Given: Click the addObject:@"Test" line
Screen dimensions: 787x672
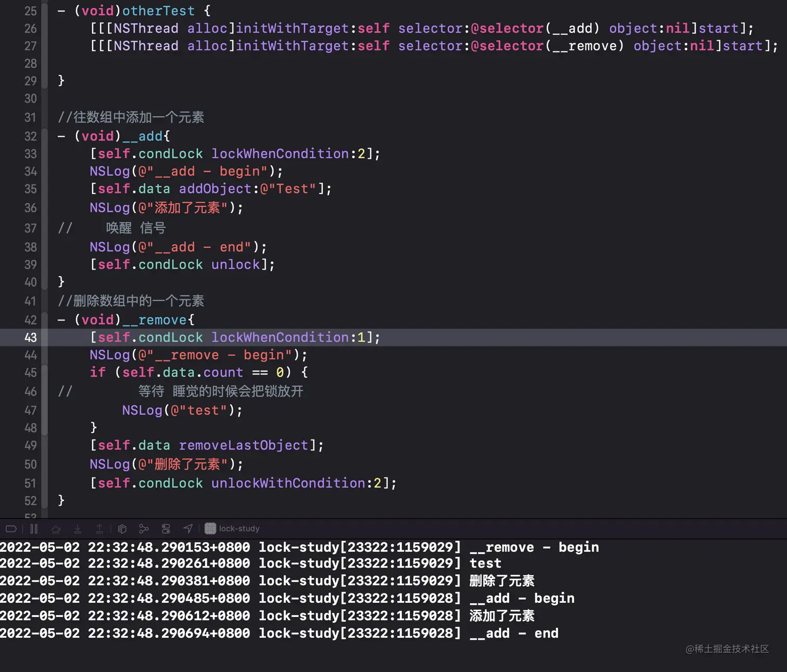Looking at the screenshot, I should pyautogui.click(x=211, y=189).
